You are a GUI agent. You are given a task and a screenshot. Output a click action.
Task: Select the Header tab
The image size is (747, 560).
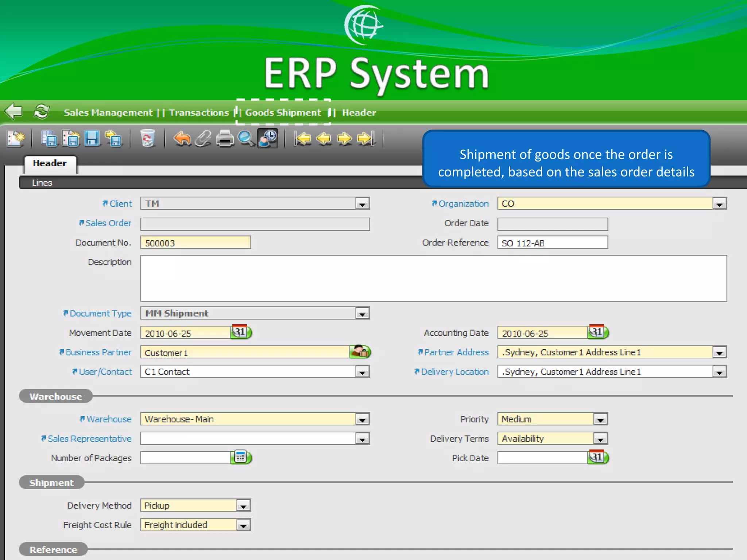(50, 163)
